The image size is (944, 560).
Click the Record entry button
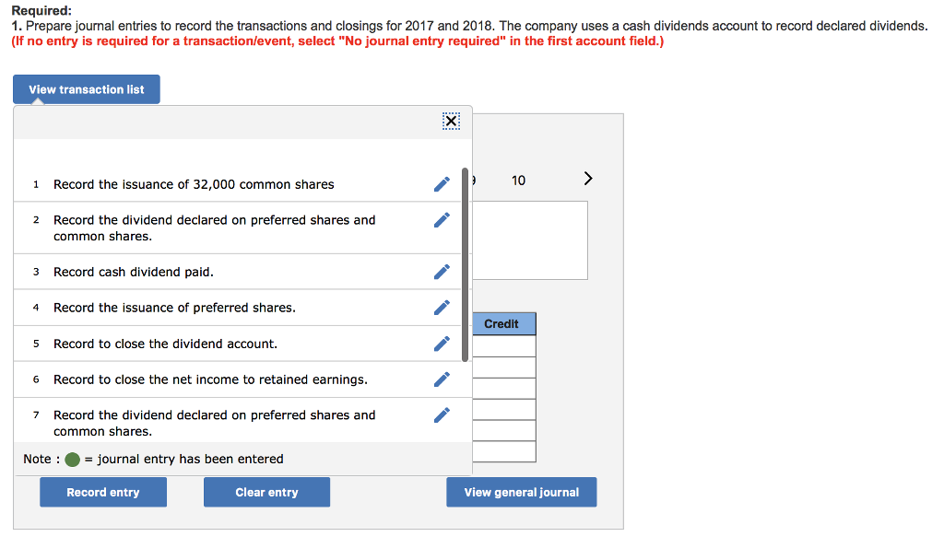[102, 492]
